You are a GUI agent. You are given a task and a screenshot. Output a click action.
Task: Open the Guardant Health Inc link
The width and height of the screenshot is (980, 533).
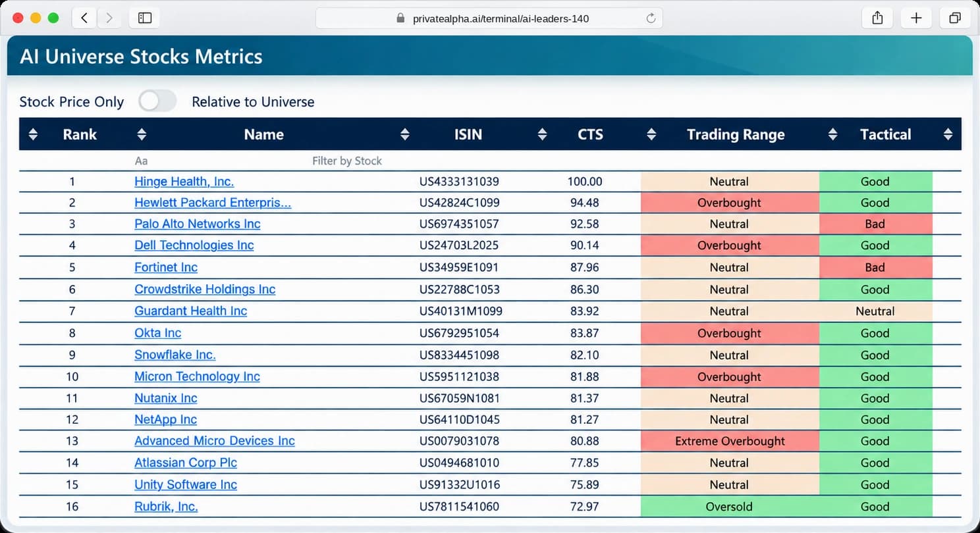pyautogui.click(x=191, y=311)
